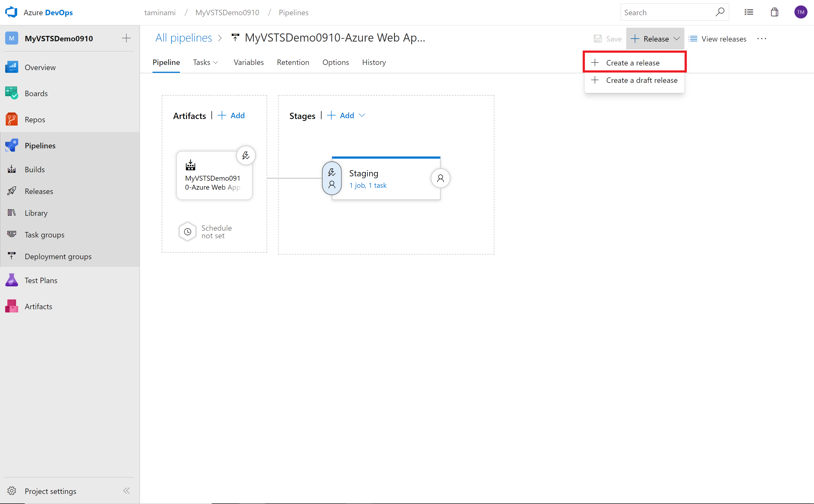Select Create a draft release
This screenshot has height=504, width=814.
(x=641, y=80)
